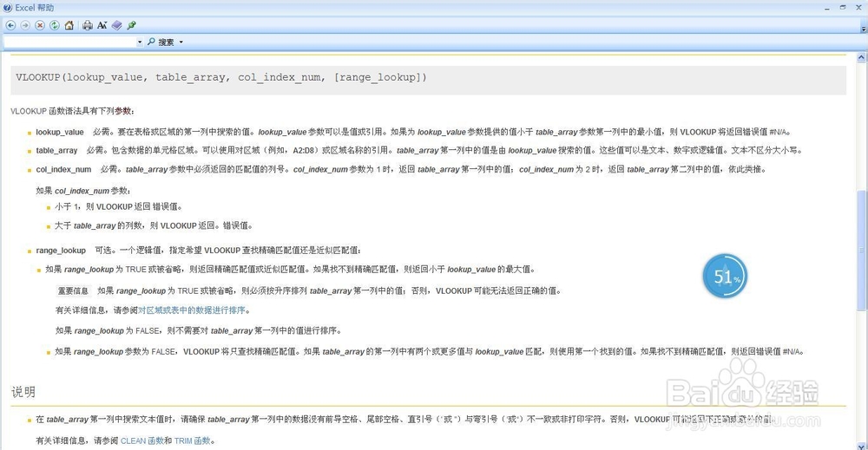Open the search history dropdown arrow
This screenshot has width=868, height=450.
pos(140,42)
